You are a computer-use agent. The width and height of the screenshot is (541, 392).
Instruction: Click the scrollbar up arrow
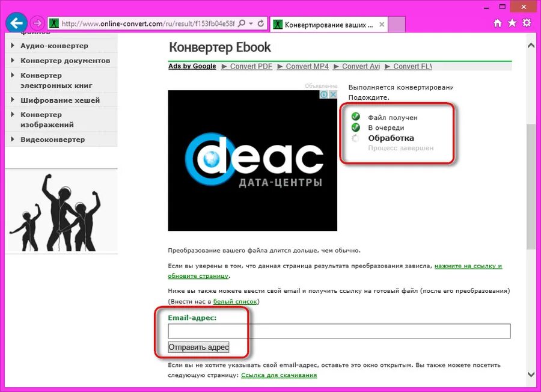point(531,46)
